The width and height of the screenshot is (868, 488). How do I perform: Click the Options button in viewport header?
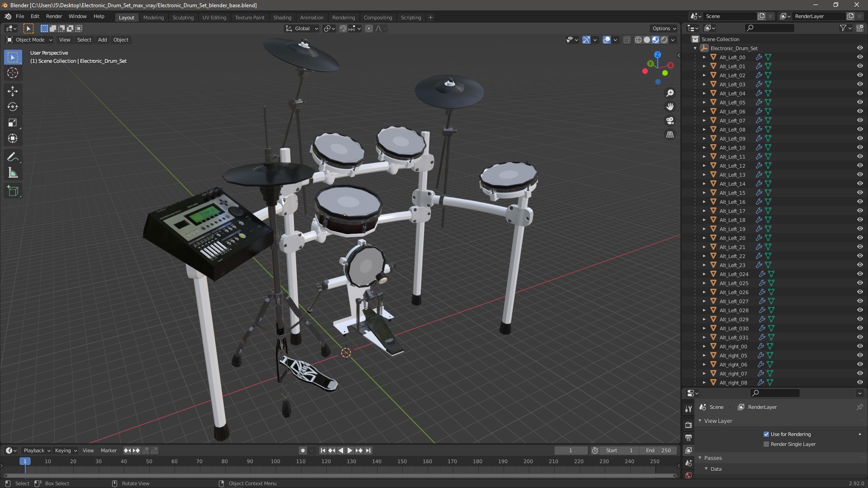(664, 28)
